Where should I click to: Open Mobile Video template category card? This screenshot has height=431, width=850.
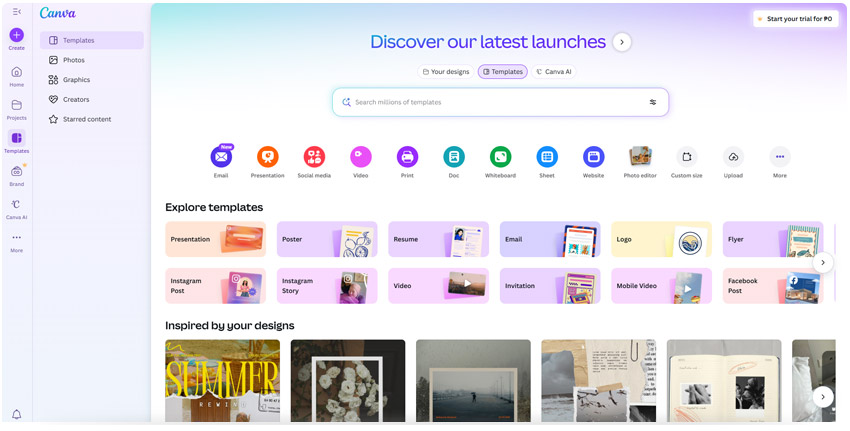662,286
